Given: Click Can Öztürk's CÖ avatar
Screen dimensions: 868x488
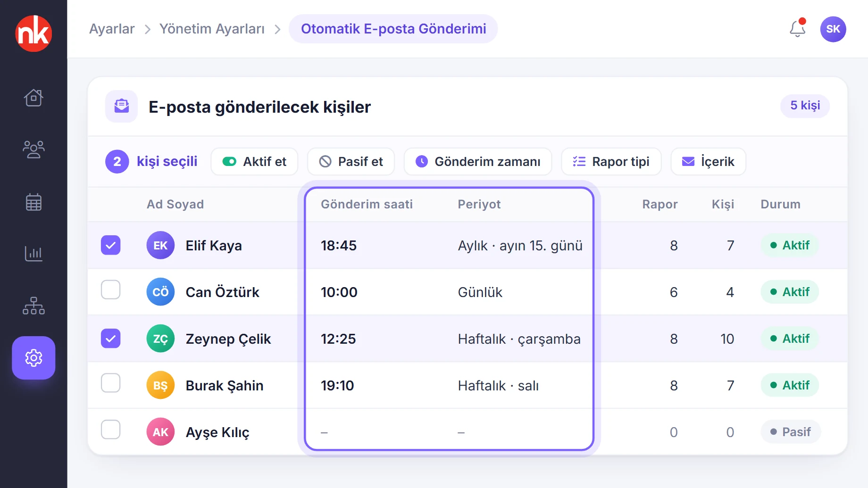Looking at the screenshot, I should click(x=160, y=292).
